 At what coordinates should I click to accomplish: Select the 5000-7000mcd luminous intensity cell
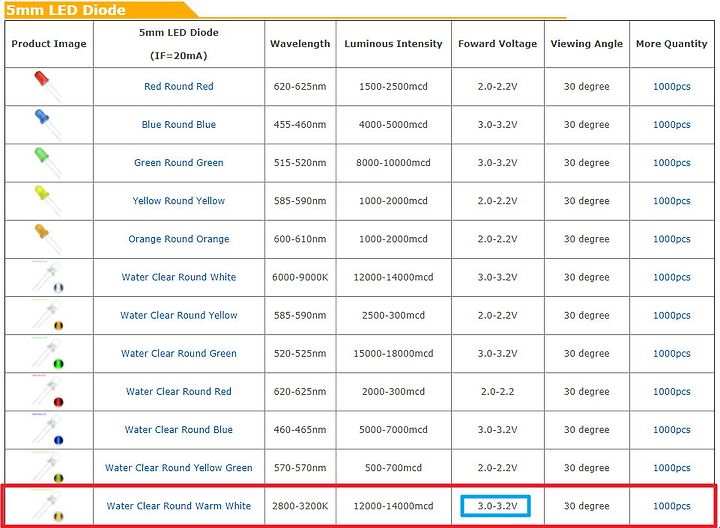[x=393, y=429]
